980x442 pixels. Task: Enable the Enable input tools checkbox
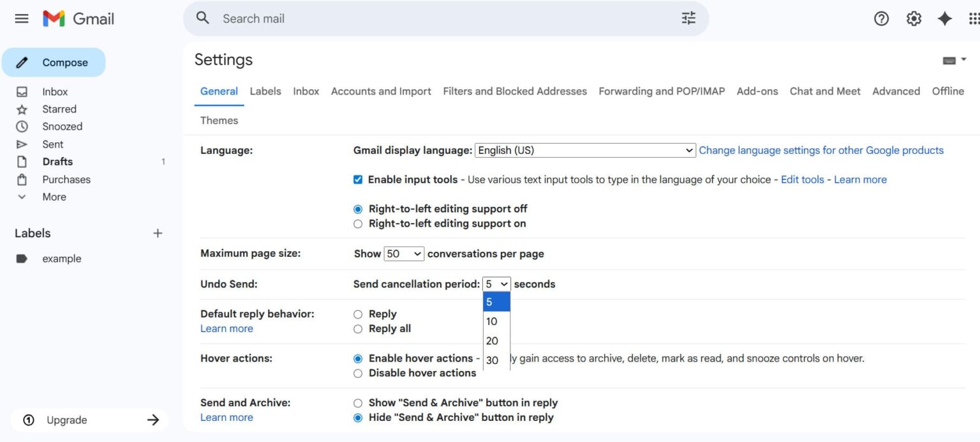(x=358, y=179)
